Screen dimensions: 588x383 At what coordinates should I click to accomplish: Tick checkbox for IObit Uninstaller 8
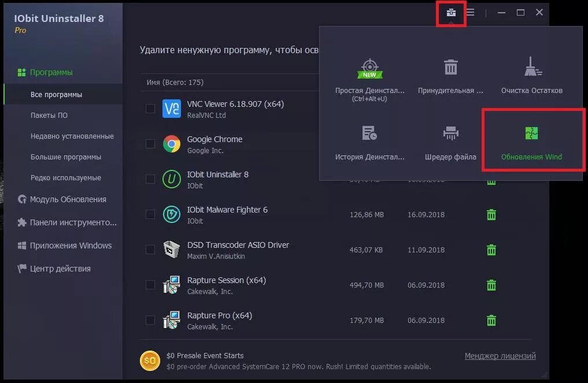click(x=150, y=179)
